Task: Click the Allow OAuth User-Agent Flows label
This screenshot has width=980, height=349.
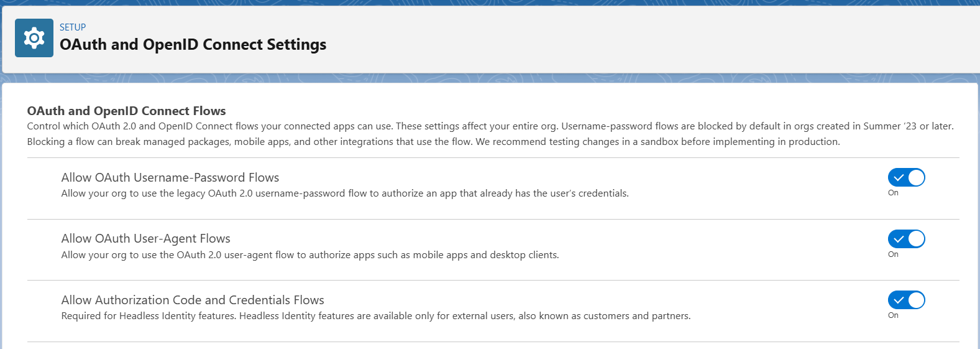Action: 145,239
